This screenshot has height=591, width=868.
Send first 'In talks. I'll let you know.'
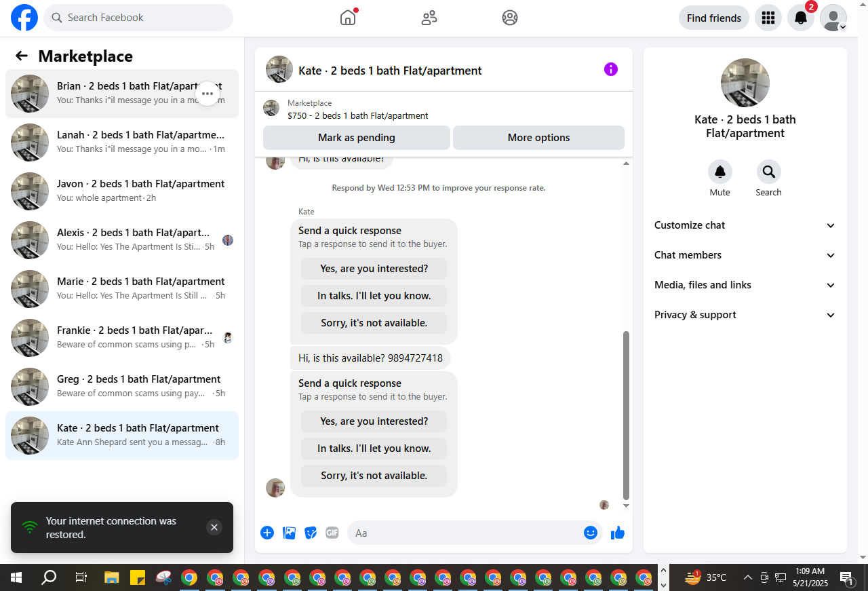coord(374,296)
